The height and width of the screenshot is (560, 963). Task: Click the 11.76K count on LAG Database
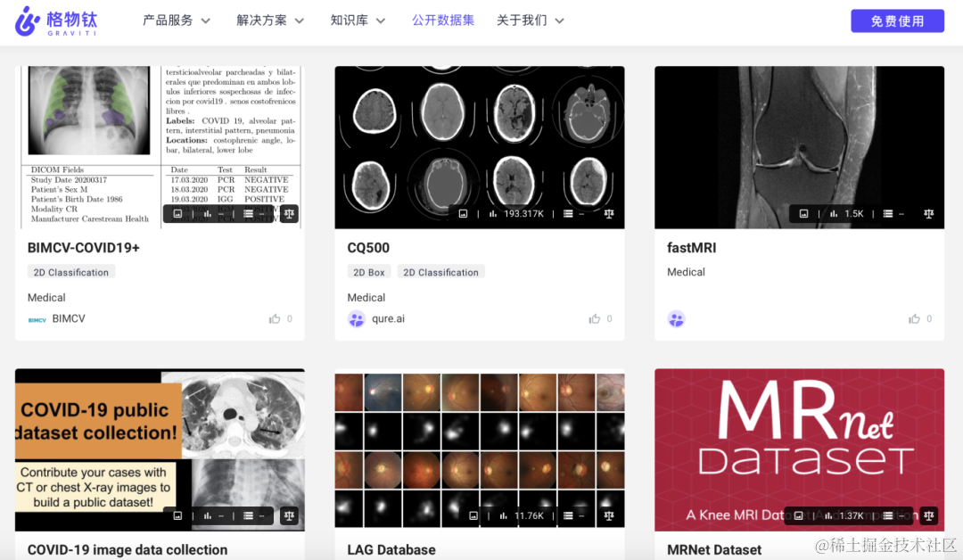coord(529,515)
